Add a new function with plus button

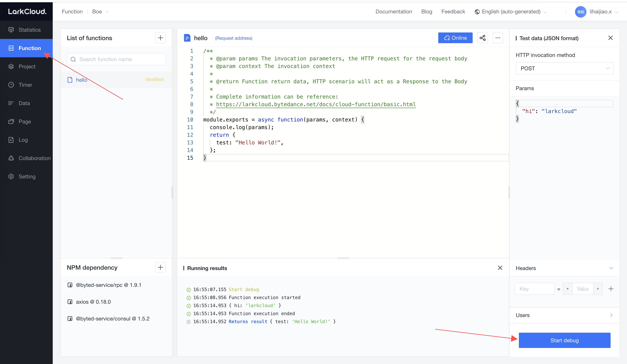point(160,38)
